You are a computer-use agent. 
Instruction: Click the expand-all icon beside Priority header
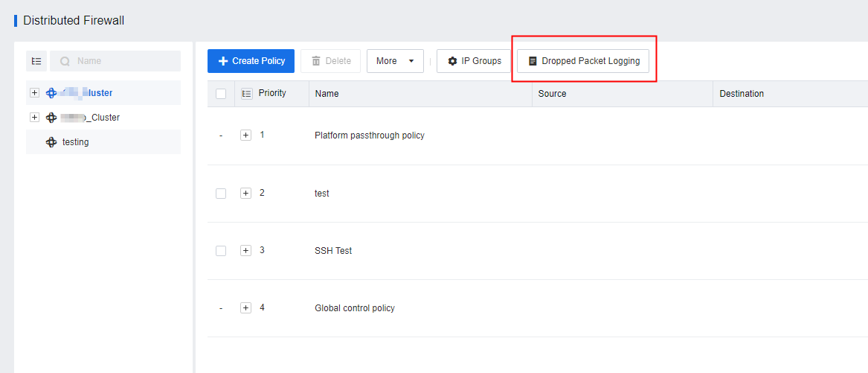click(x=247, y=94)
